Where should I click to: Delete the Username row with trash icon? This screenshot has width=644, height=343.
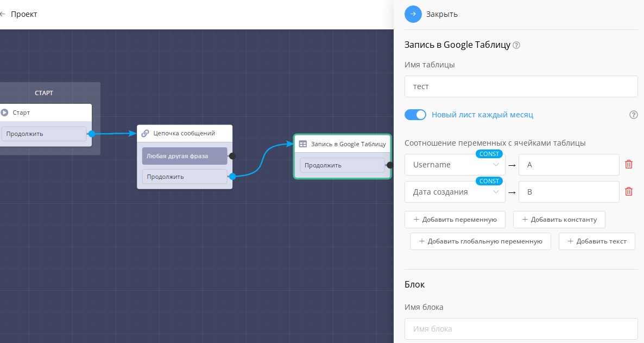click(x=629, y=165)
